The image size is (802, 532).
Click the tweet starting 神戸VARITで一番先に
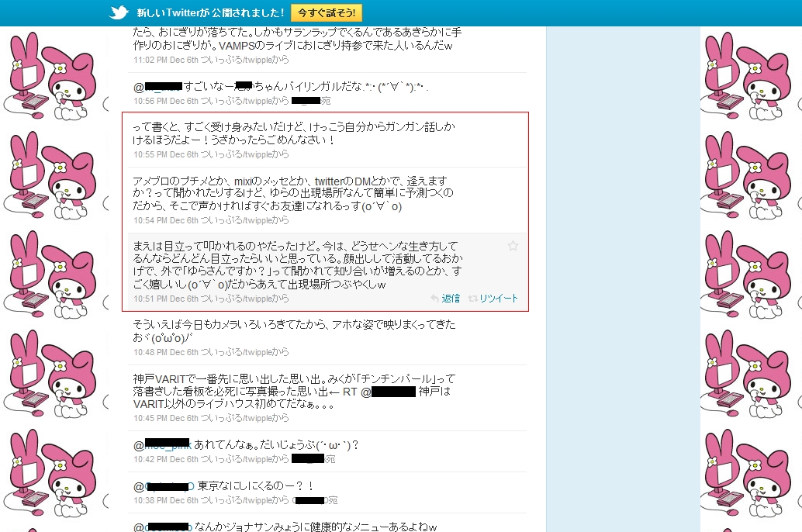click(x=294, y=392)
